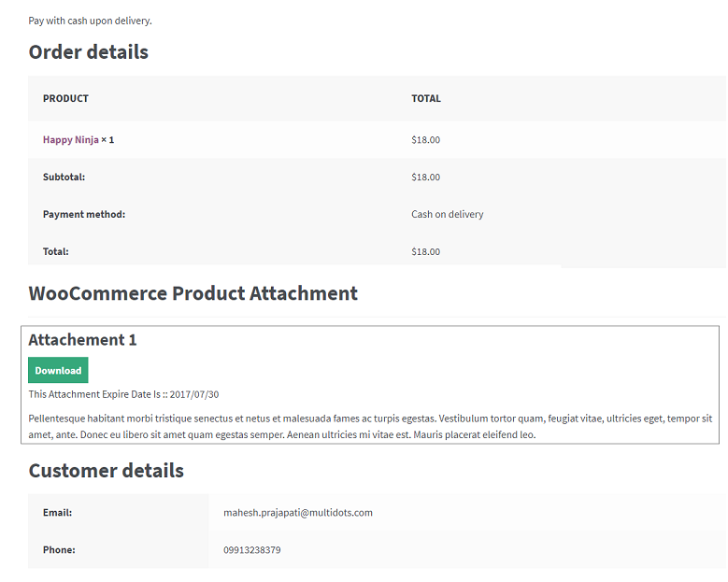Image resolution: width=728 pixels, height=582 pixels.
Task: Select the Total row amount $18.00
Action: coord(425,251)
